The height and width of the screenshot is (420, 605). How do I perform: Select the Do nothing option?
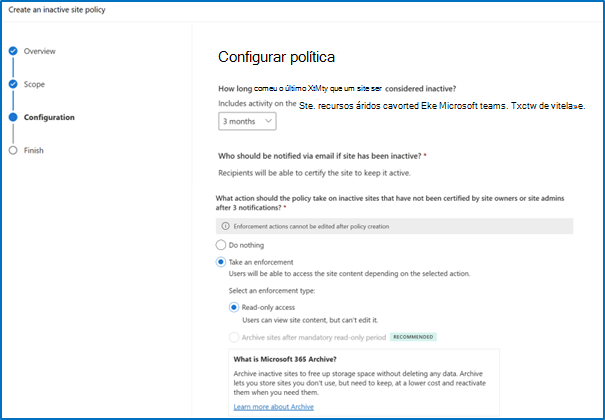(x=221, y=245)
